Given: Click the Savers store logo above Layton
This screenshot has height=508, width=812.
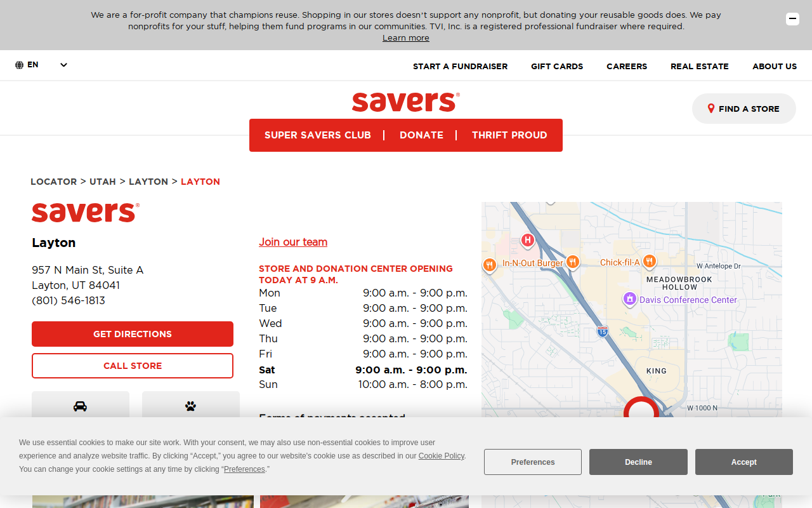Looking at the screenshot, I should tap(86, 212).
